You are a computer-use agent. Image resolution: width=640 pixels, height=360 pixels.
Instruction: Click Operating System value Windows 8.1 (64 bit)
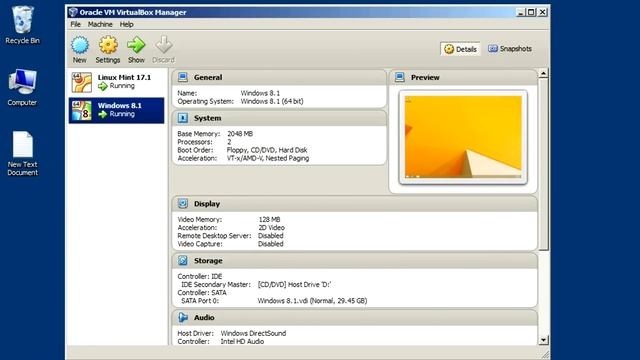[272, 101]
